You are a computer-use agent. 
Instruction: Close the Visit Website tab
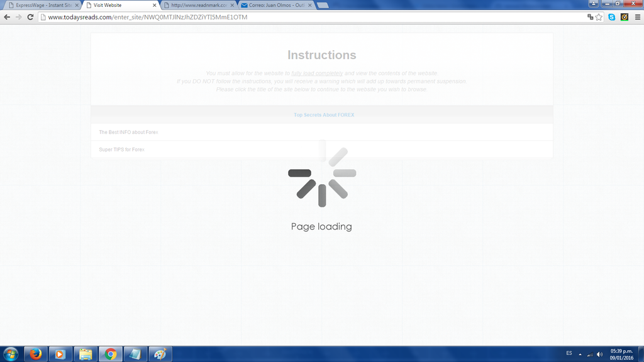click(155, 5)
